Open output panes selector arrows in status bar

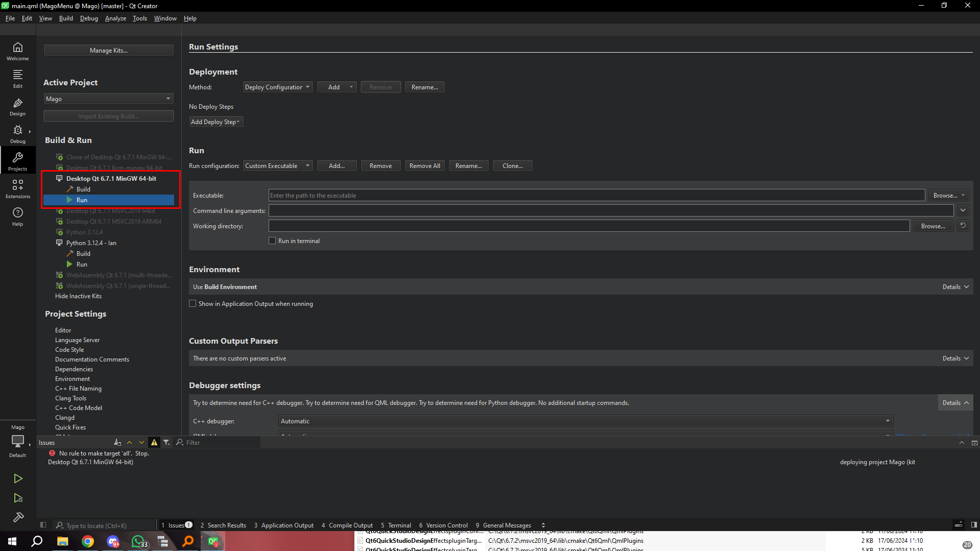click(543, 525)
